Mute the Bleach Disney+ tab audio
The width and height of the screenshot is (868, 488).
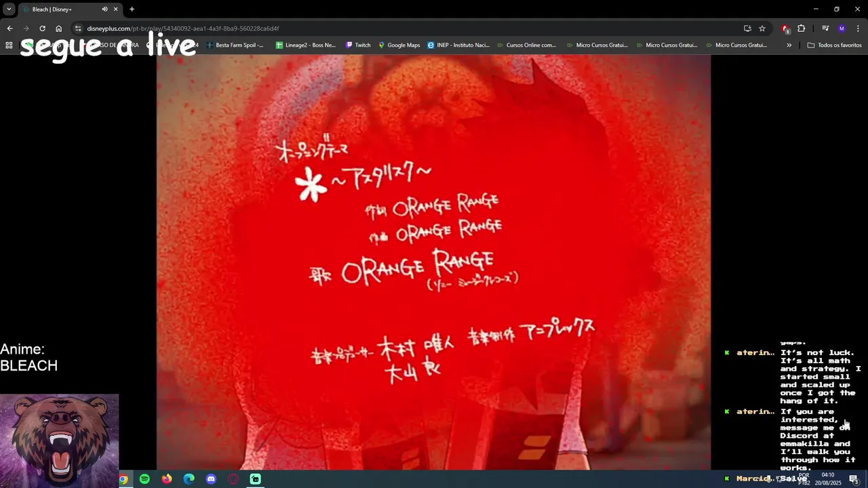coord(104,9)
